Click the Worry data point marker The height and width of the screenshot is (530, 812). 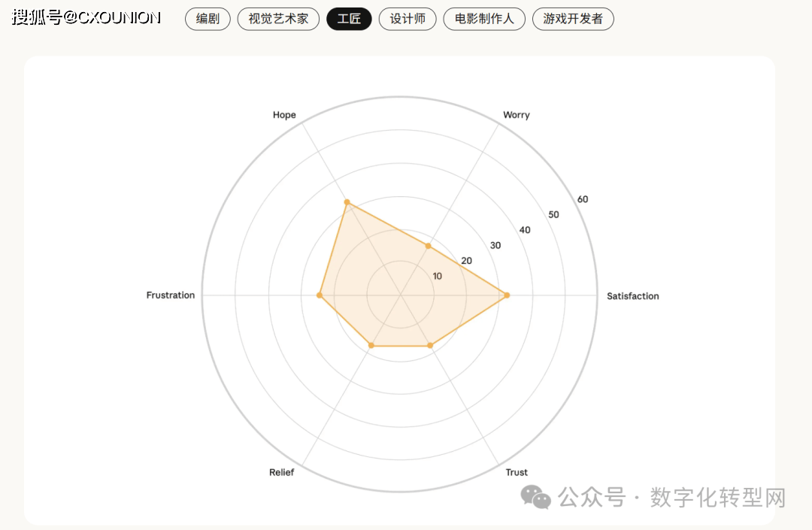428,246
